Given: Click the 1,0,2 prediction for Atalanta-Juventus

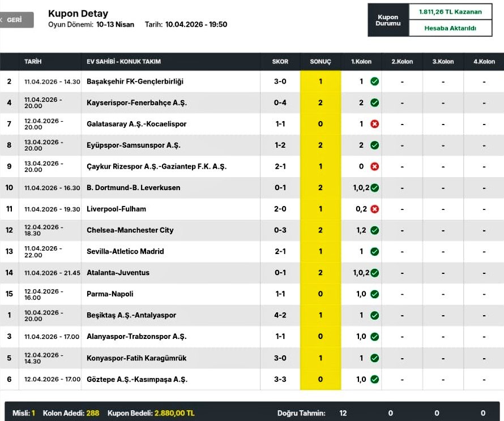Looking at the screenshot, I should click(361, 273).
